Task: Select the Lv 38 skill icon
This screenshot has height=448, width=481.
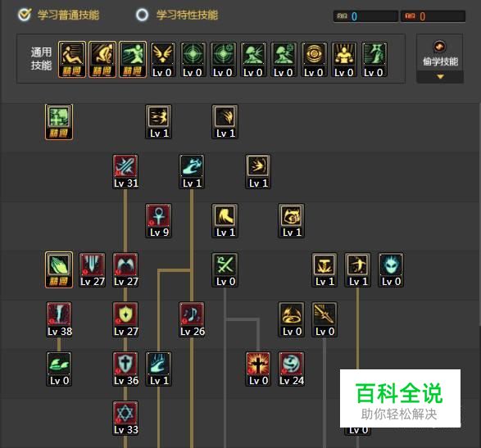Action: click(x=59, y=320)
